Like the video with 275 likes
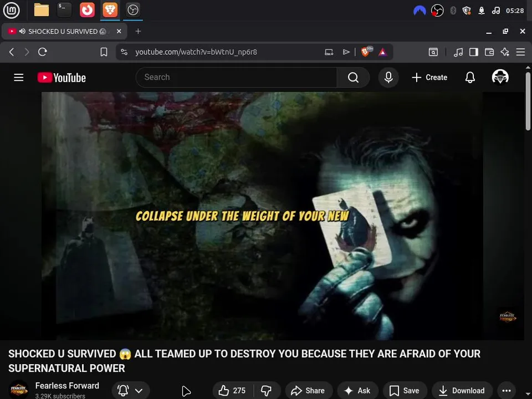This screenshot has height=399, width=532. coord(233,391)
